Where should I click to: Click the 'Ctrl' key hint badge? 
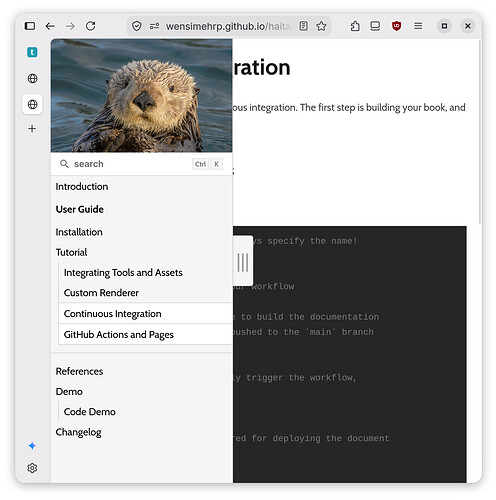click(x=200, y=164)
